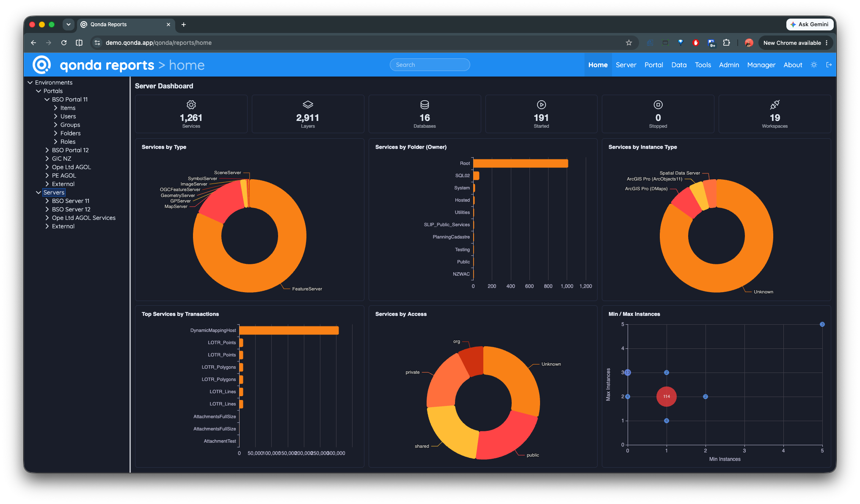
Task: Collapse the Portals tree node
Action: click(39, 91)
